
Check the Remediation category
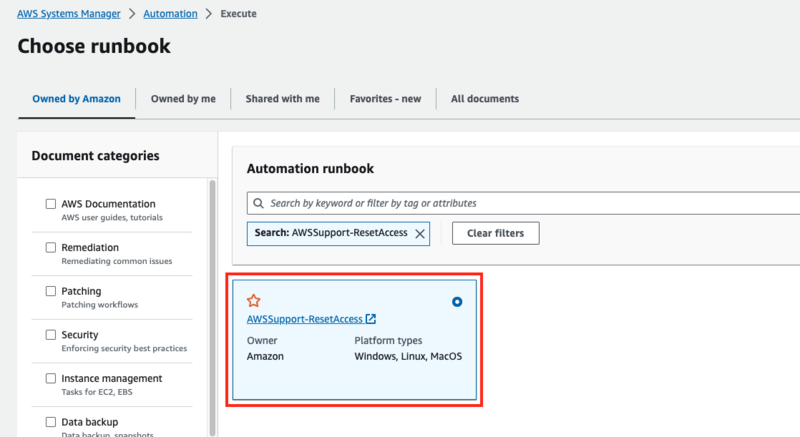tap(51, 247)
